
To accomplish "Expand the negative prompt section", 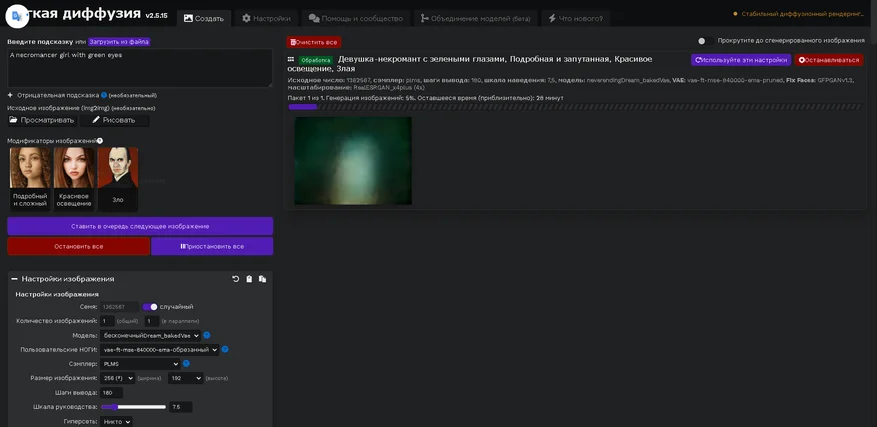I will point(11,95).
